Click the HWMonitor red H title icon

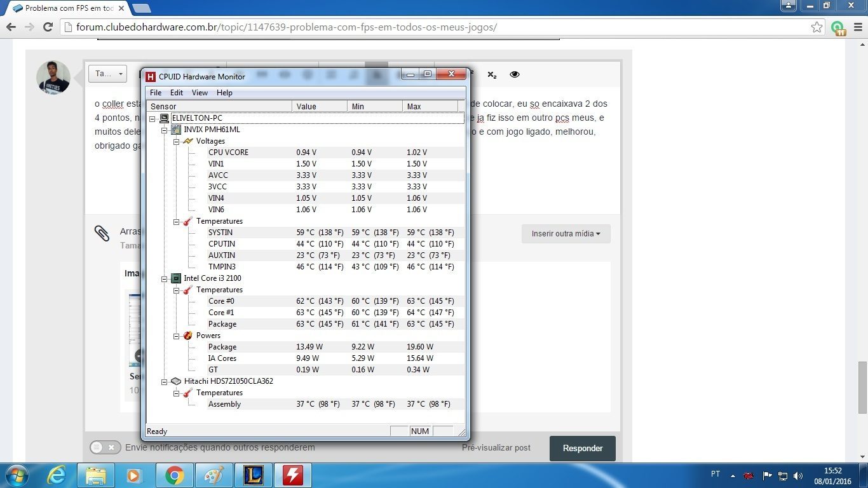151,77
